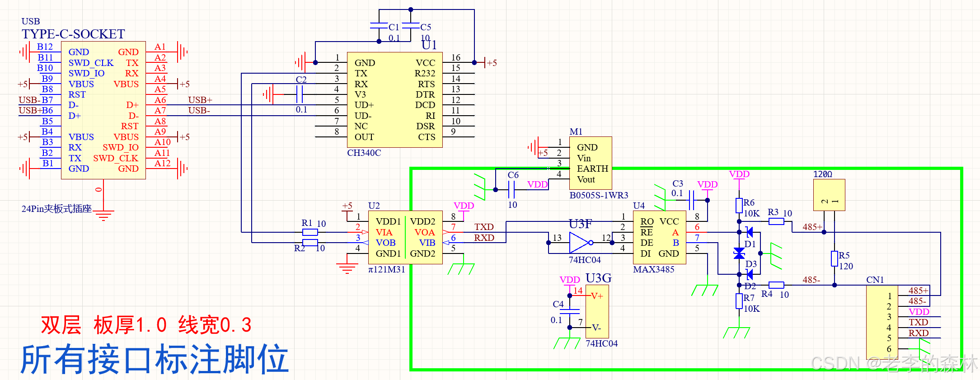The width and height of the screenshot is (980, 380).
Task: Click the red 双层 板厚1.0 线宽0.3 note
Action: point(146,325)
